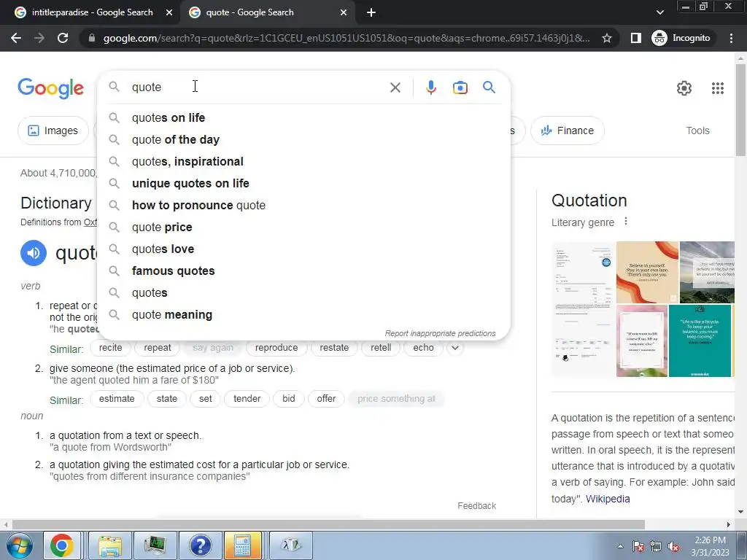747x560 pixels.
Task: Start voice search with the microphone icon
Action: (430, 87)
